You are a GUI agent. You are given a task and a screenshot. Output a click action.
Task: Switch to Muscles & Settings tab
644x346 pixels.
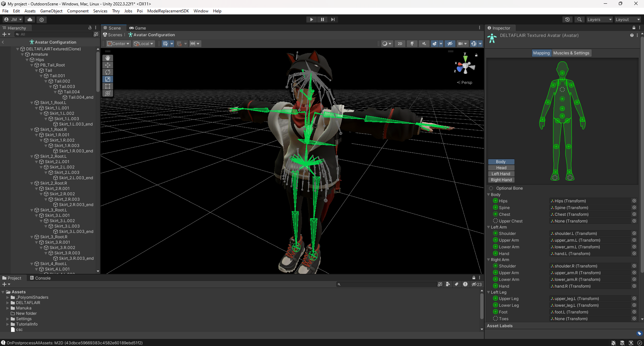(571, 53)
